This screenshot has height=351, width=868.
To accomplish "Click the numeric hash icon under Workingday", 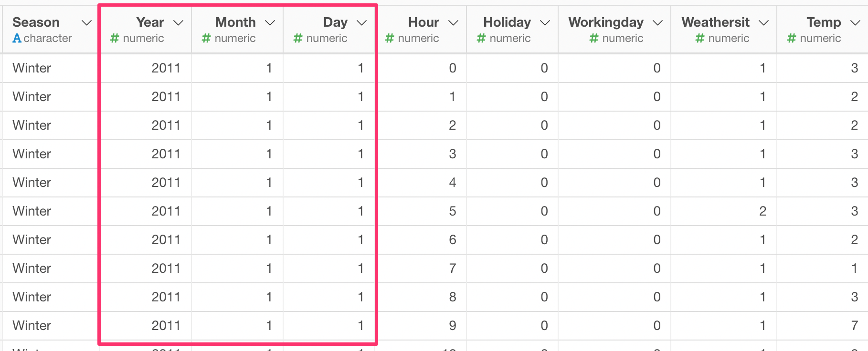I will [594, 38].
